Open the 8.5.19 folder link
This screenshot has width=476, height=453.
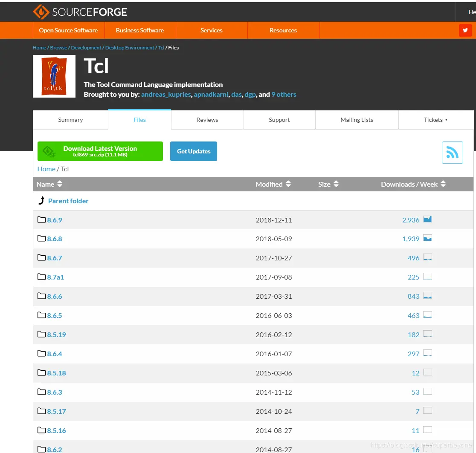pyautogui.click(x=56, y=335)
